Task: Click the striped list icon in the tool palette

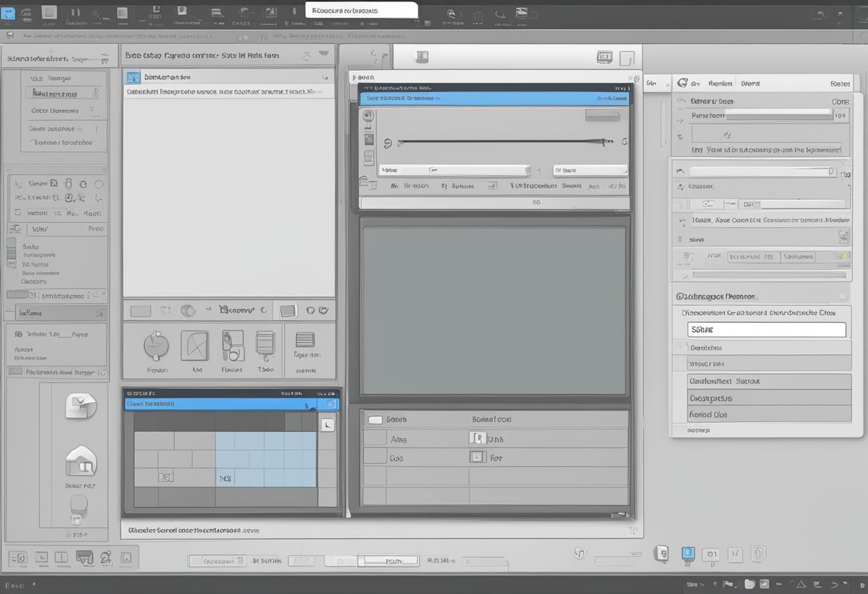Action: 306,339
